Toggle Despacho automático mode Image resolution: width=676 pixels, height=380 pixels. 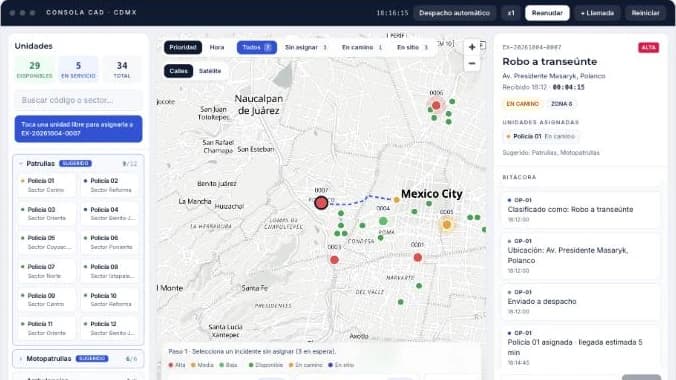[x=454, y=13]
